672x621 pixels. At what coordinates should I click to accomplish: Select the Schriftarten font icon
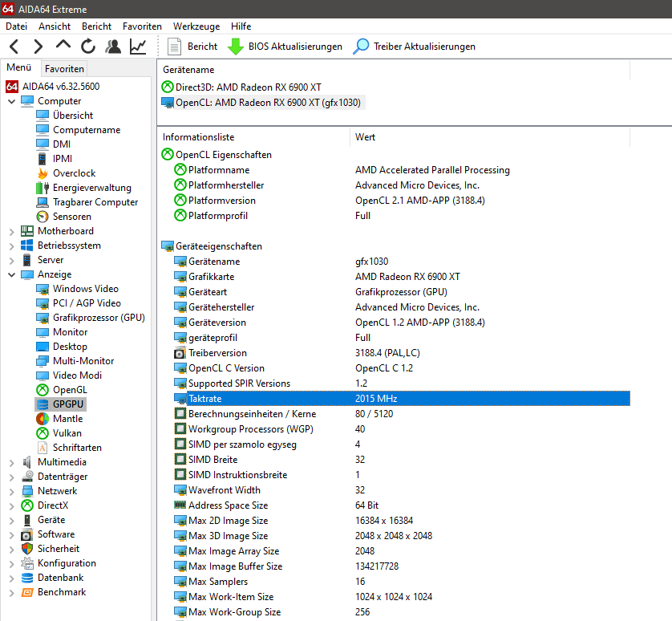43,448
